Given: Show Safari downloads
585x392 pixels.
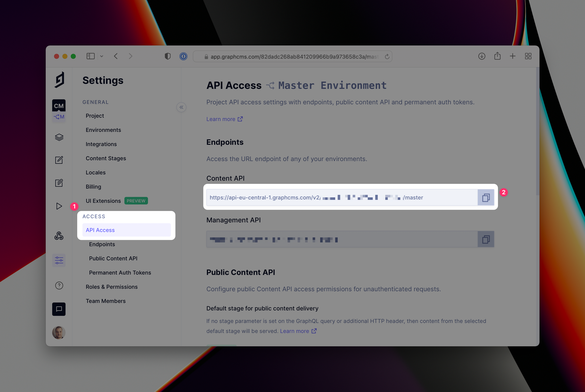Looking at the screenshot, I should point(482,56).
